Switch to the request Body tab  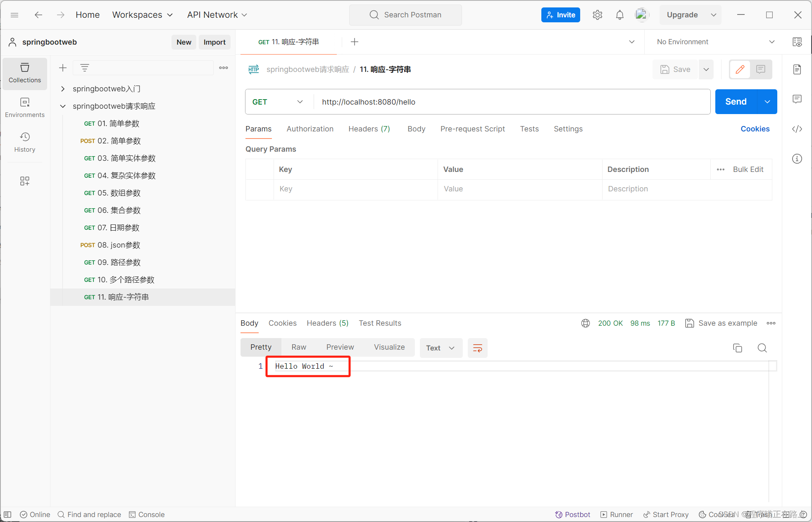point(416,129)
